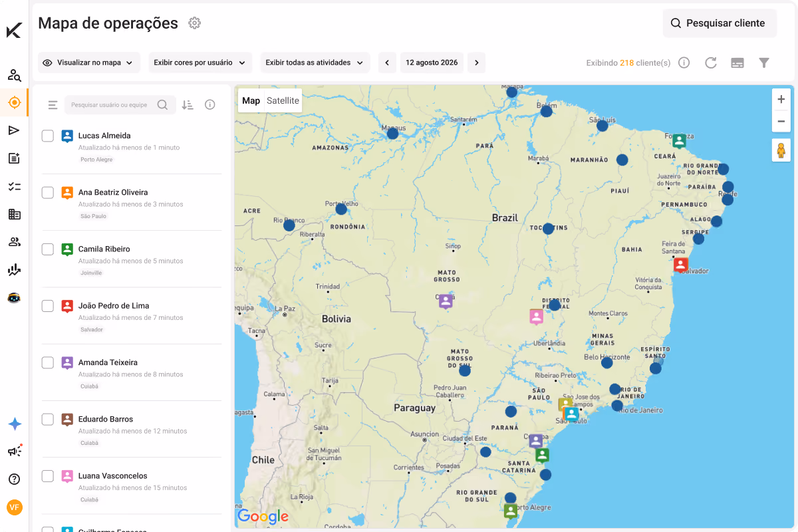798x532 pixels.
Task: Click the green user marker near Fortaleza
Action: point(679,141)
